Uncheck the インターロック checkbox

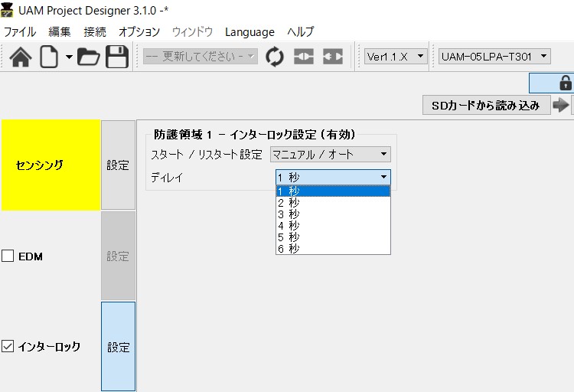[8, 347]
